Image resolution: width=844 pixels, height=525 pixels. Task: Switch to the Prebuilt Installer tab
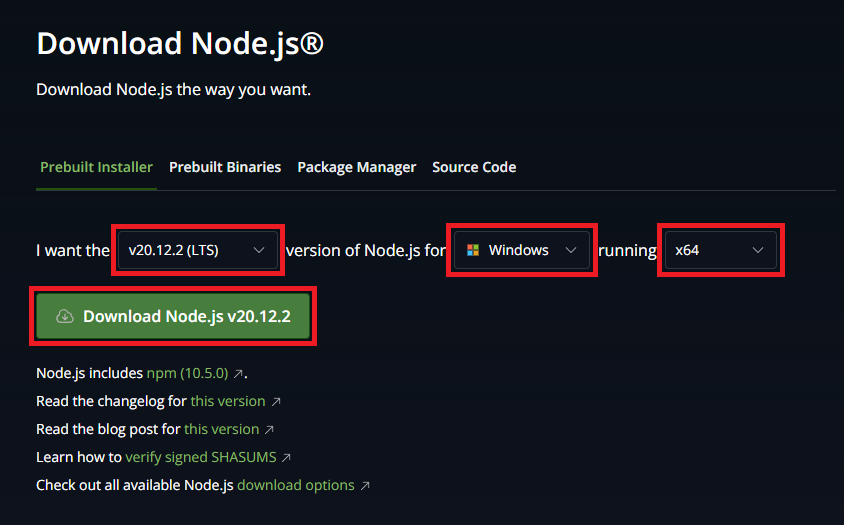click(x=96, y=167)
